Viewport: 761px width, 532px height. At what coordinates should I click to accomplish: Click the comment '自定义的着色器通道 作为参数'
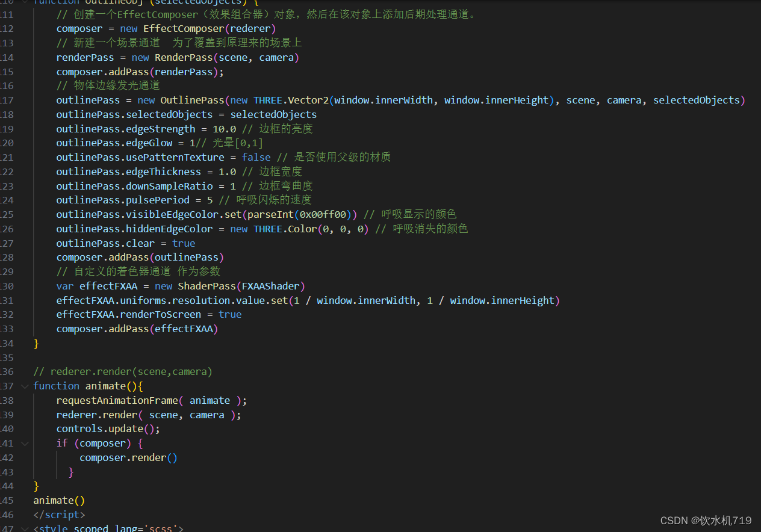pos(138,271)
